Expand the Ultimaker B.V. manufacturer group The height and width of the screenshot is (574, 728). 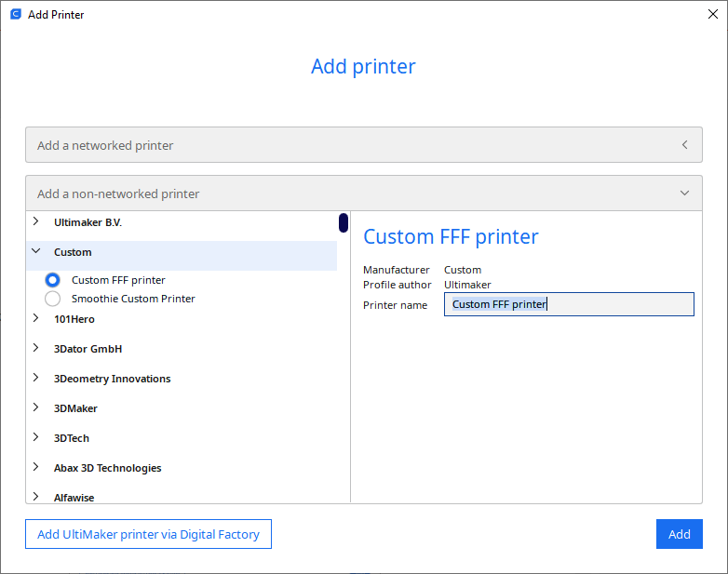(x=35, y=221)
